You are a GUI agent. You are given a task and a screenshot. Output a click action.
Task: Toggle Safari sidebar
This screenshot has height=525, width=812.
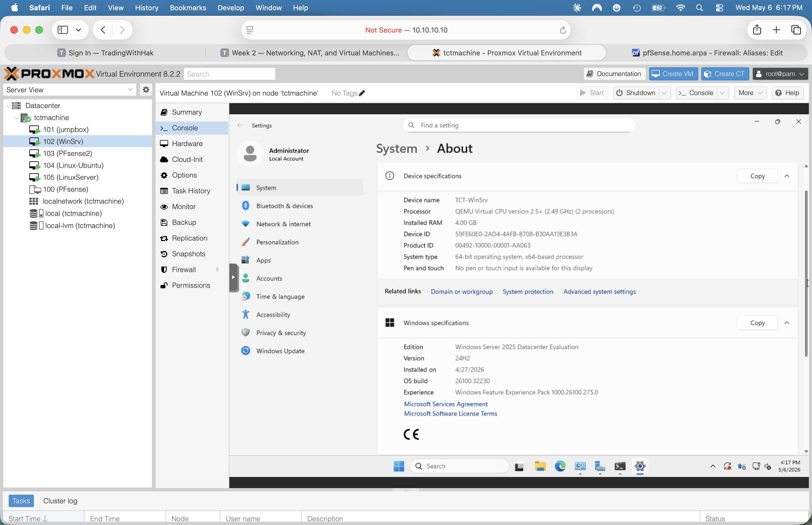63,30
